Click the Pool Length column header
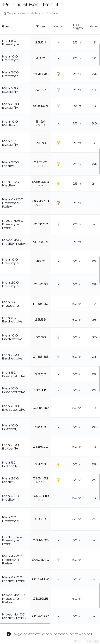The image size is (100, 644). [77, 26]
